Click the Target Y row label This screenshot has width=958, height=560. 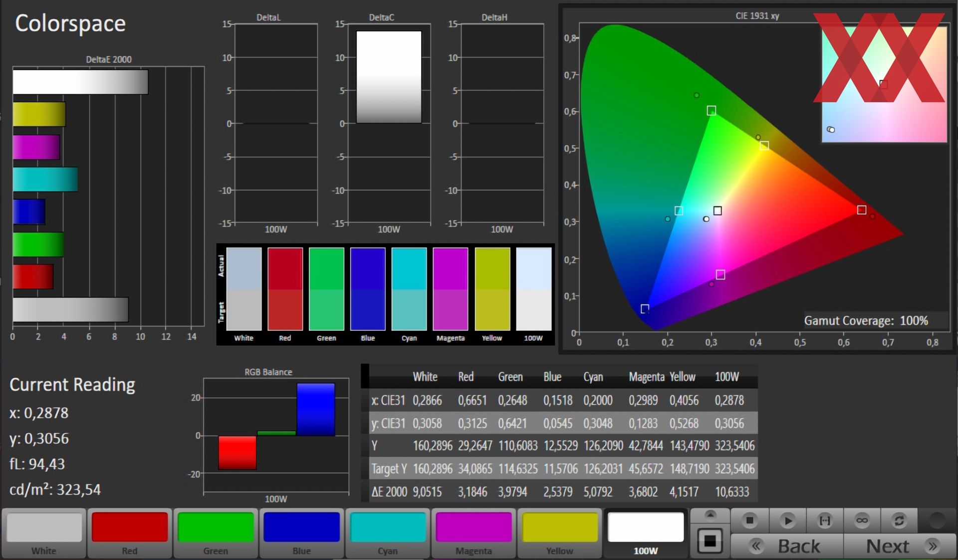coord(389,469)
